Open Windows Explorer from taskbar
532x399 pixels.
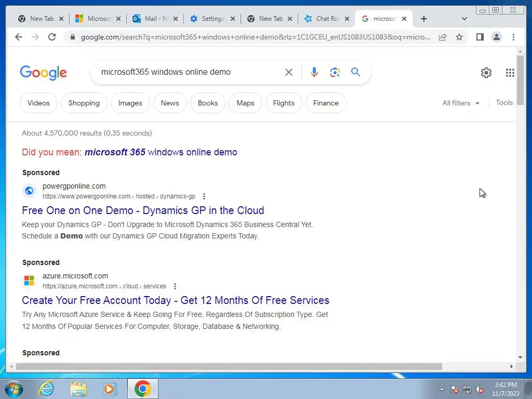coord(78,389)
